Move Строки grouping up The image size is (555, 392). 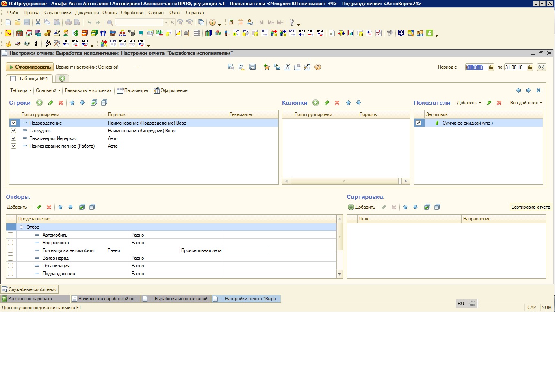point(72,103)
